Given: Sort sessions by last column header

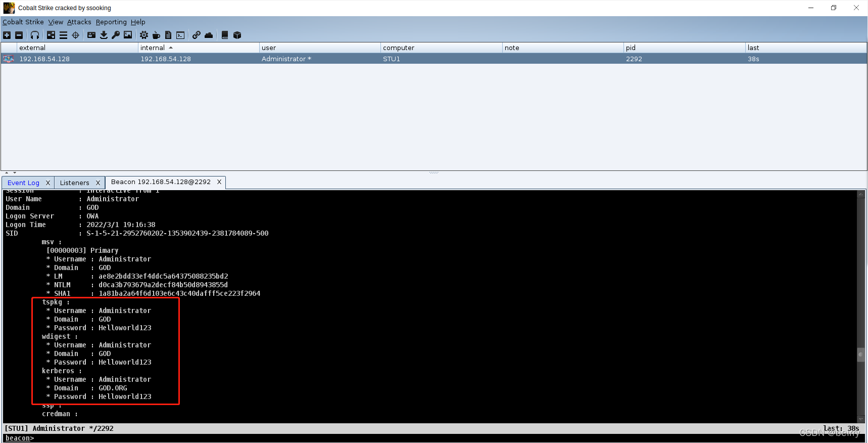Looking at the screenshot, I should [x=806, y=48].
